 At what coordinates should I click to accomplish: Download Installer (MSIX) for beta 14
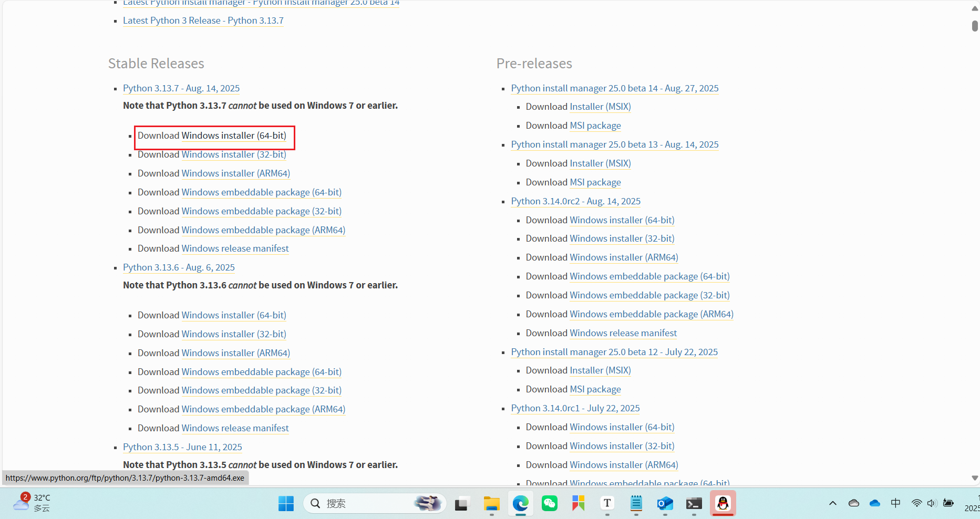click(601, 107)
